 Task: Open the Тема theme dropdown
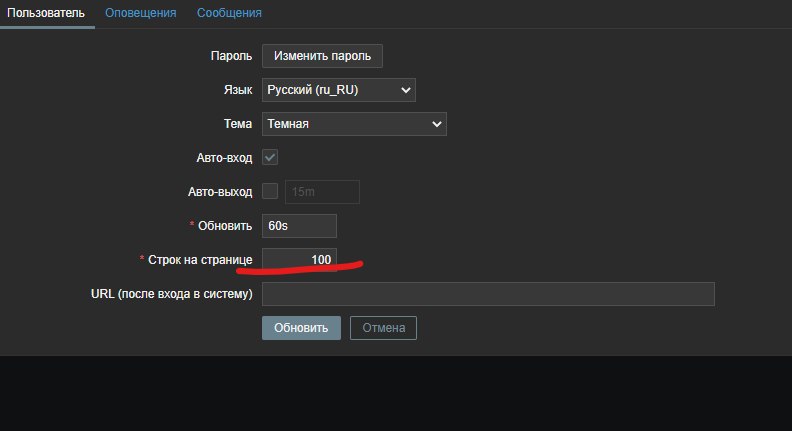[354, 124]
